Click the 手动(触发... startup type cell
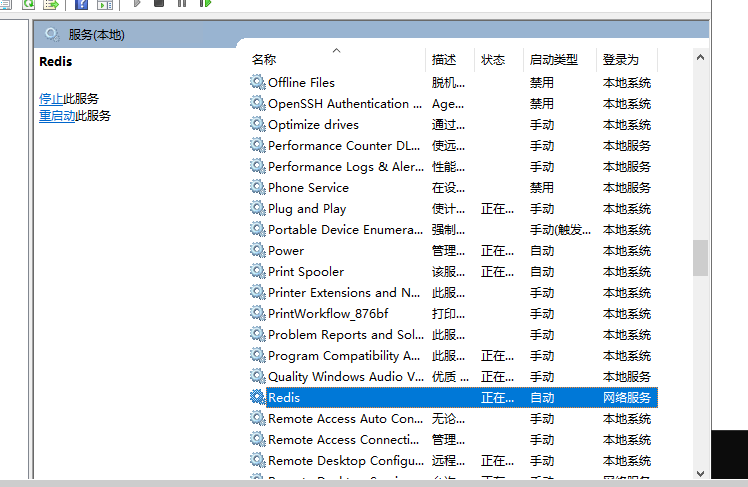This screenshot has height=487, width=748. pos(561,230)
